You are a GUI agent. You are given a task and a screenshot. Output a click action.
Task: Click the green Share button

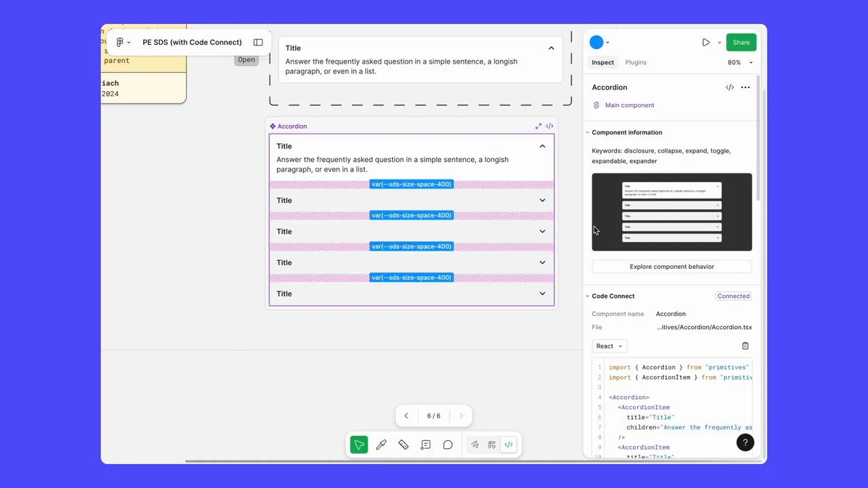[741, 42]
